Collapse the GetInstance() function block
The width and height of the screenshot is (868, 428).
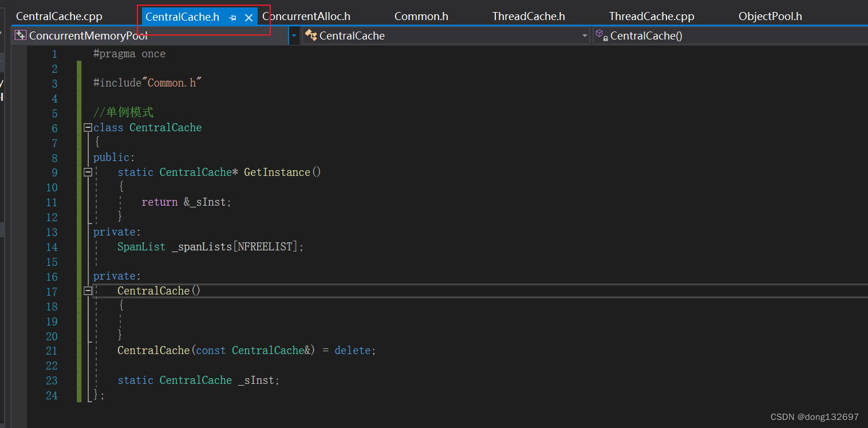coord(88,172)
